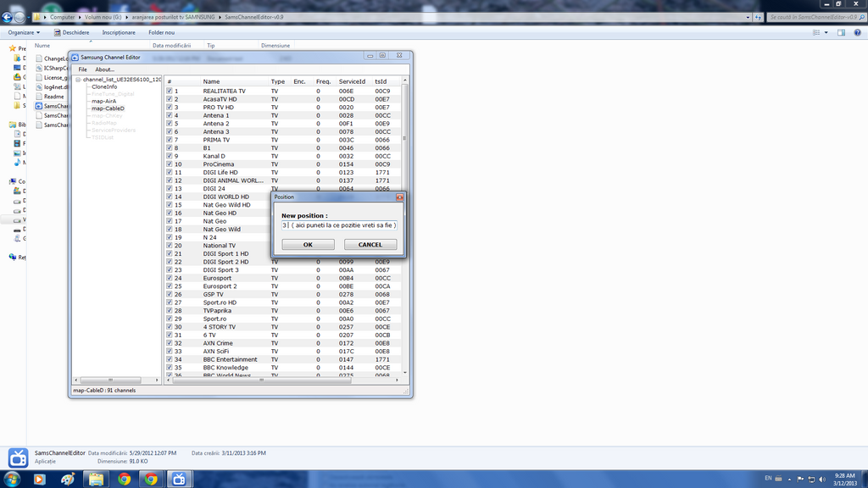Screen dimensions: 868x488
Task: Click channel list scroll-right arrow
Action: (x=397, y=380)
